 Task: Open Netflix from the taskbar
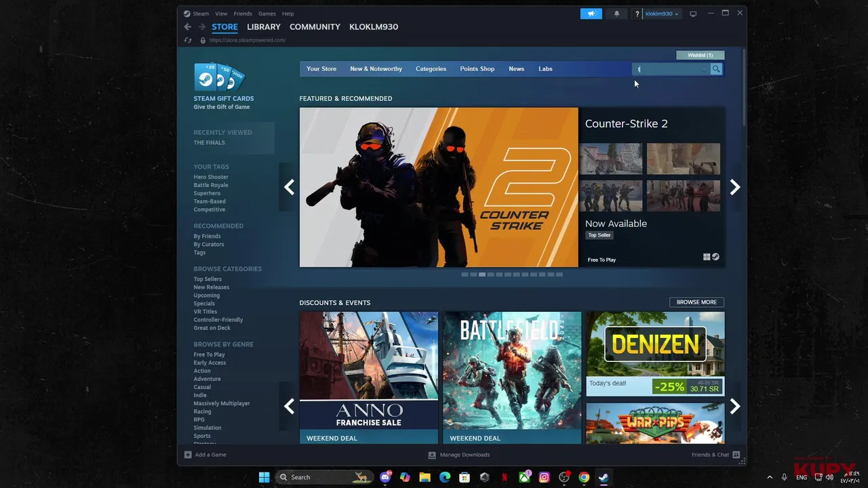[x=505, y=477]
